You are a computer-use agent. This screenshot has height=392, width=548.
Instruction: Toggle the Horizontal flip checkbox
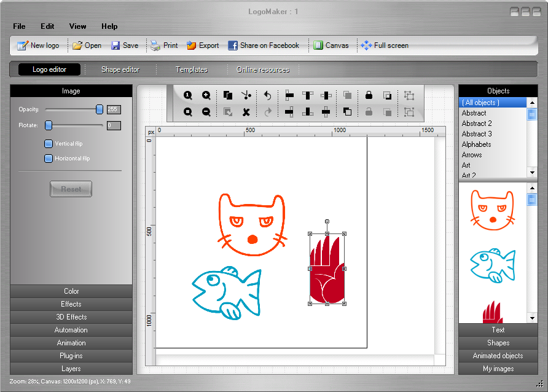[x=49, y=159]
